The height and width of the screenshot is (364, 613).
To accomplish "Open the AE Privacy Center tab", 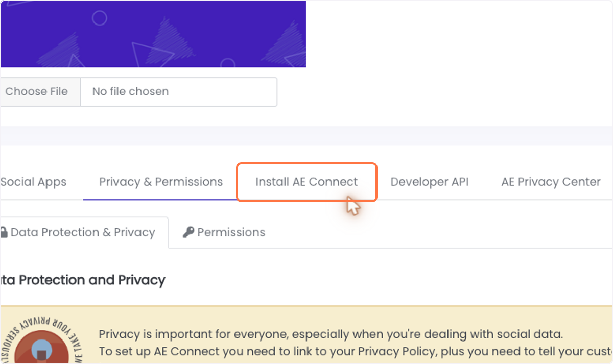I will tap(551, 182).
